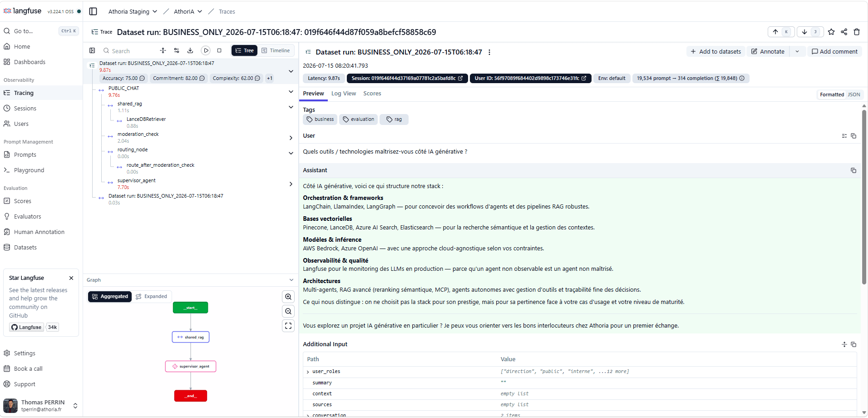Expand the moderation_check node

[291, 138]
